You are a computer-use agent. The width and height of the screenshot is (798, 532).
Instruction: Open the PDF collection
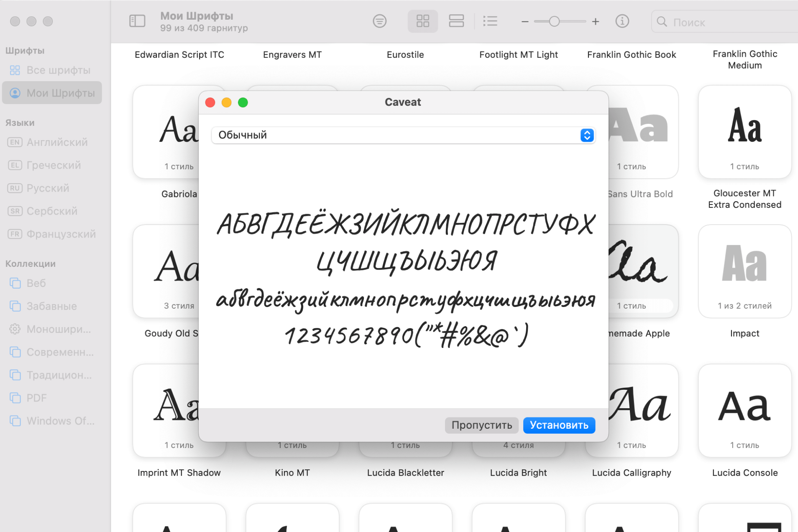tap(36, 398)
